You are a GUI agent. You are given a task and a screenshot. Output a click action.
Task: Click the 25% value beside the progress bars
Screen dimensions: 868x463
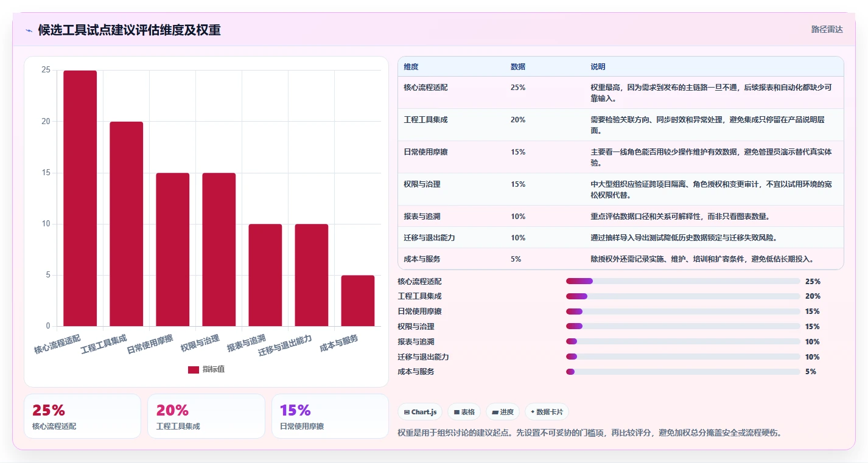point(813,282)
